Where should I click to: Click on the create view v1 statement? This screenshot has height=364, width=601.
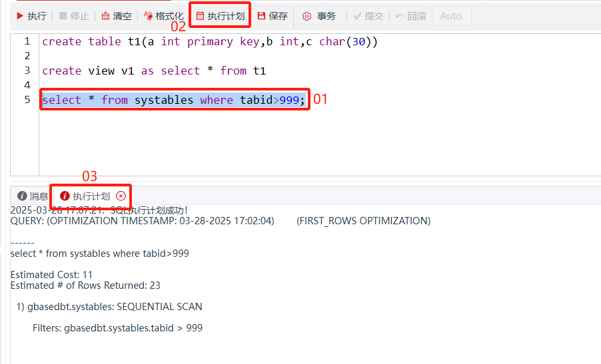click(x=154, y=71)
